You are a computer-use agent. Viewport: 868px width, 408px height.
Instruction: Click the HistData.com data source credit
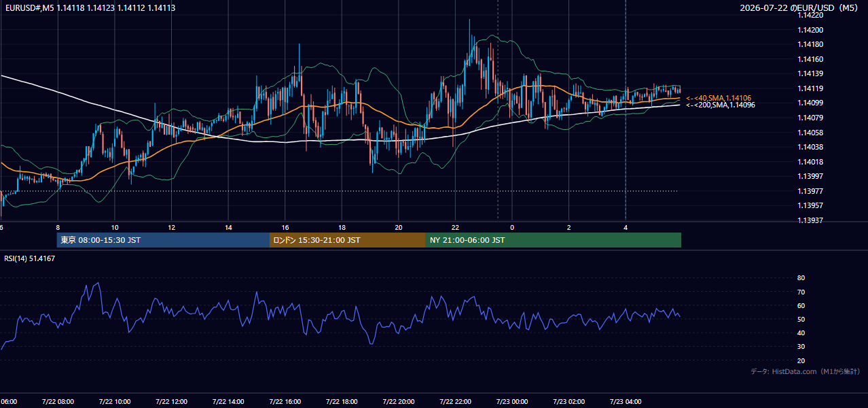pos(806,371)
